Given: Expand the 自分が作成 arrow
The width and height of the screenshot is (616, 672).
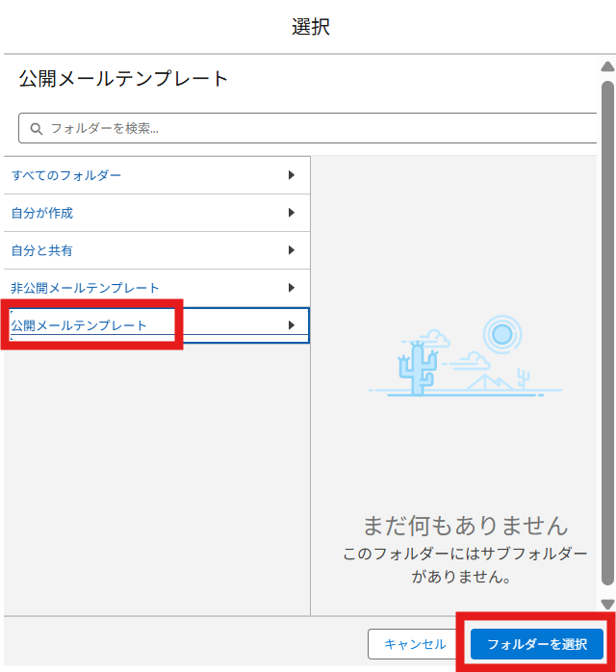Looking at the screenshot, I should pos(291,213).
